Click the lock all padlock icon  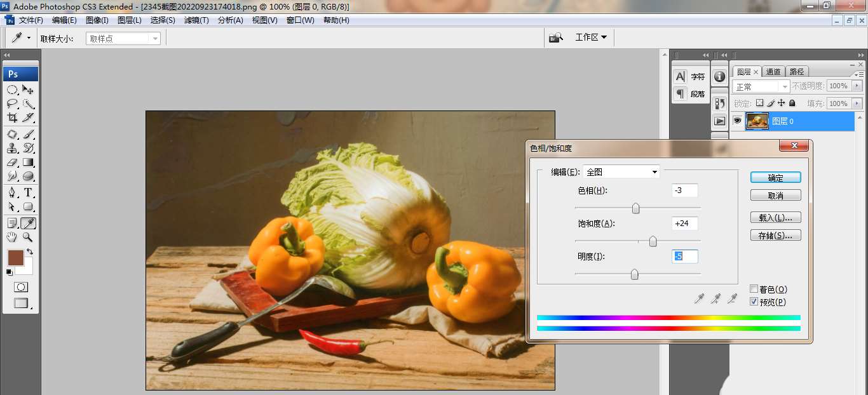(792, 104)
